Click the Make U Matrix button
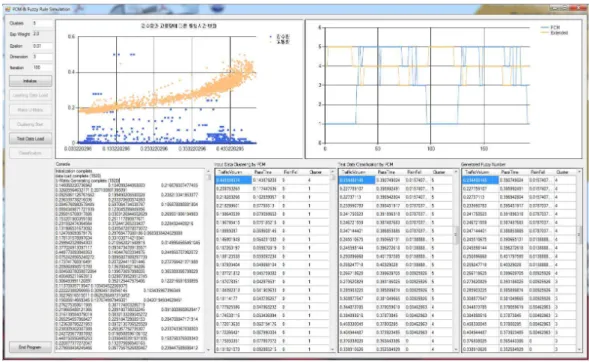This screenshot has height=362, width=589. point(30,110)
